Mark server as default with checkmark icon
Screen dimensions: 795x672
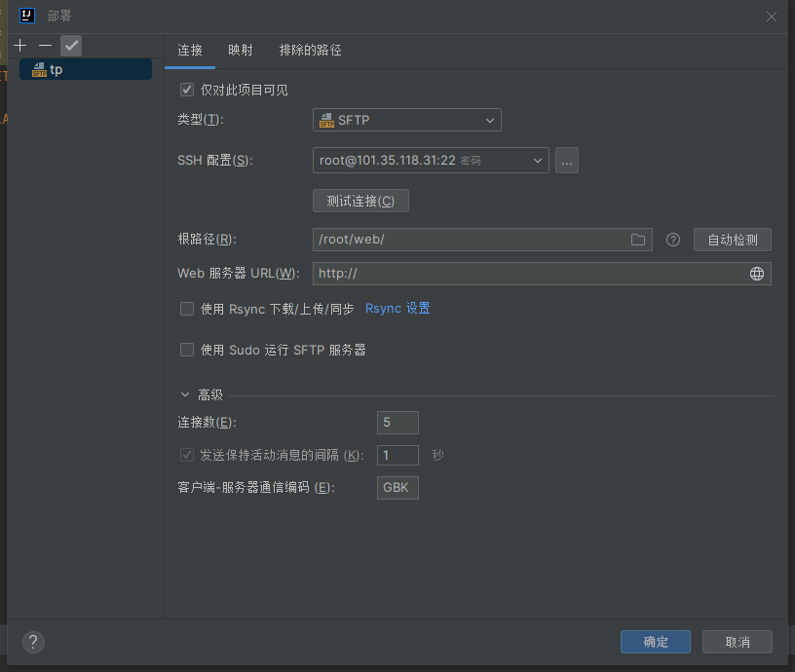tap(71, 46)
